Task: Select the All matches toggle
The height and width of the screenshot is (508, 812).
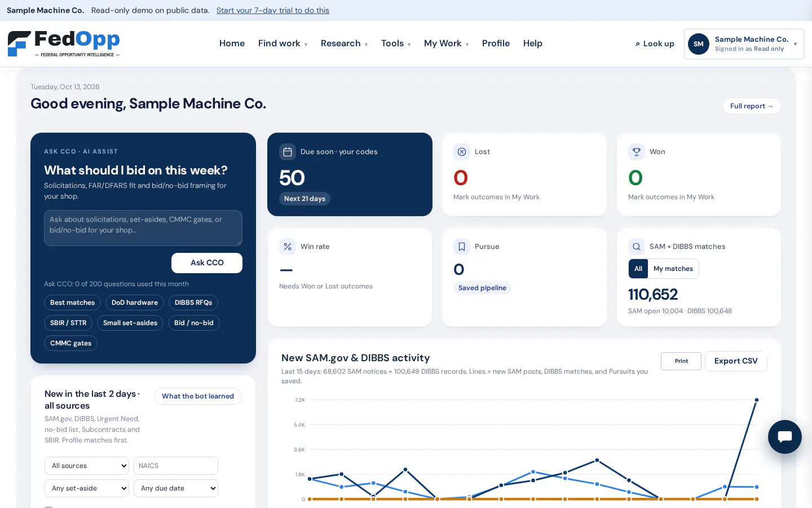Action: tap(638, 269)
